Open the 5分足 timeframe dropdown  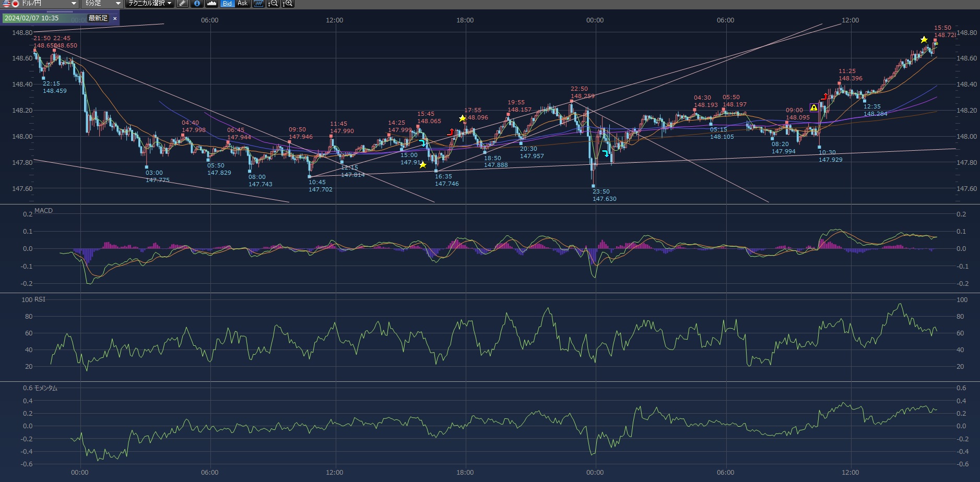pyautogui.click(x=102, y=4)
